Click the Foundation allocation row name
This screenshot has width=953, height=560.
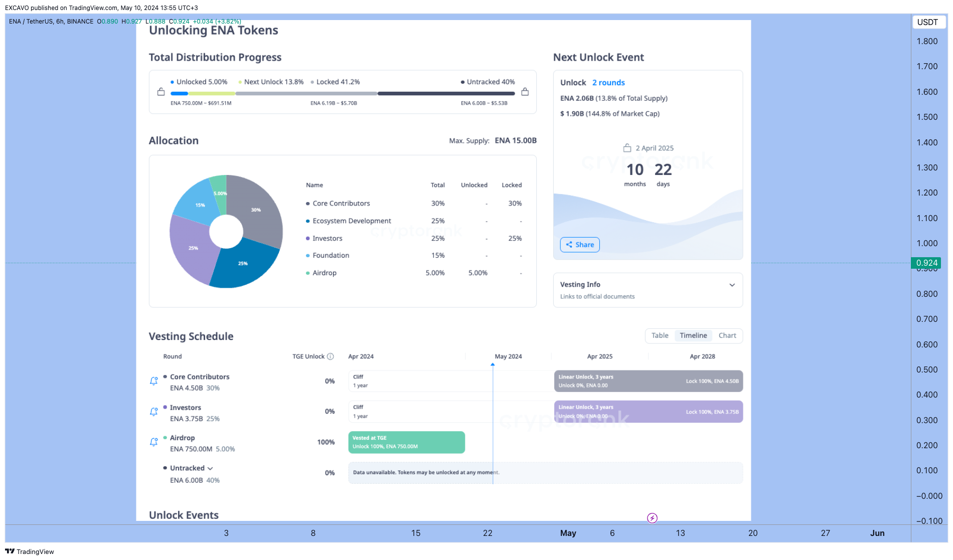point(331,256)
